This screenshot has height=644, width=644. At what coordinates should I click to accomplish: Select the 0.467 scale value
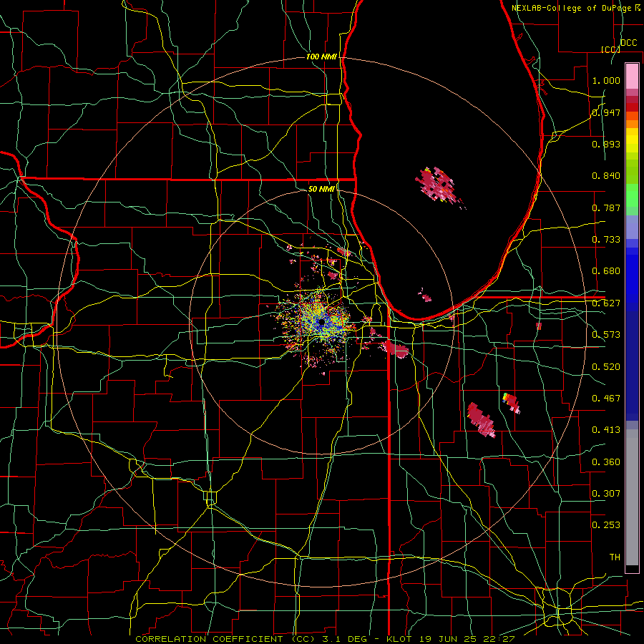(x=606, y=399)
